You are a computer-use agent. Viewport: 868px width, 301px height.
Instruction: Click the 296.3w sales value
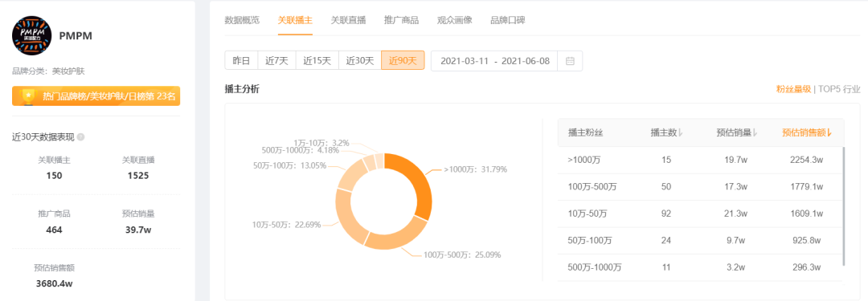[x=807, y=267]
